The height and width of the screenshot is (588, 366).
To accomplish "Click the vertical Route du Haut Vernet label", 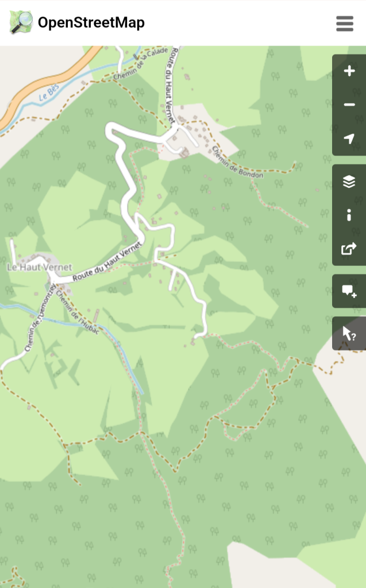I will 171,85.
